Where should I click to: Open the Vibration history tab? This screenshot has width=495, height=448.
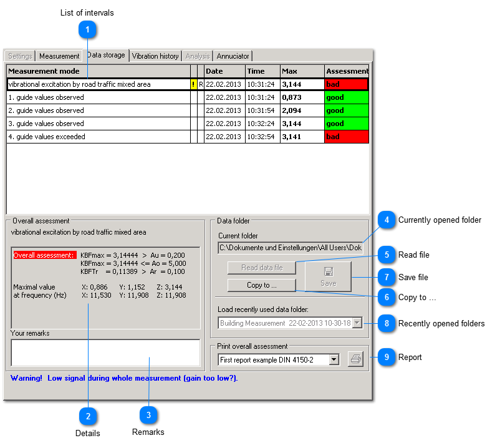coord(155,56)
